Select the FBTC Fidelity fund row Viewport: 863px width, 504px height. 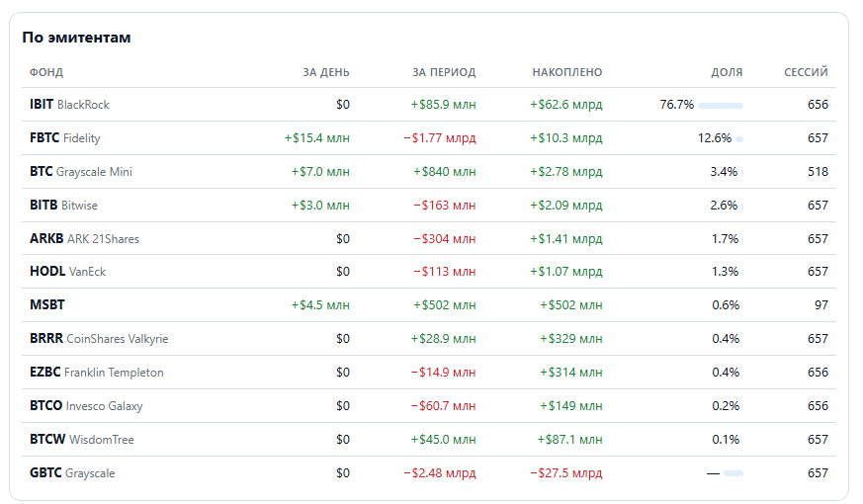429,138
